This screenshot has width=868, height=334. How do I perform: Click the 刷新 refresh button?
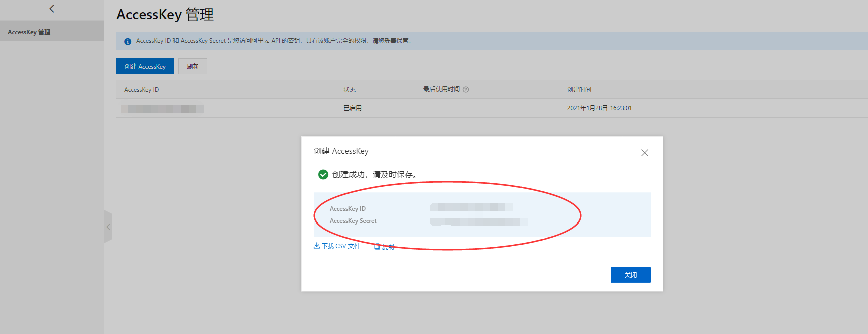pyautogui.click(x=193, y=66)
